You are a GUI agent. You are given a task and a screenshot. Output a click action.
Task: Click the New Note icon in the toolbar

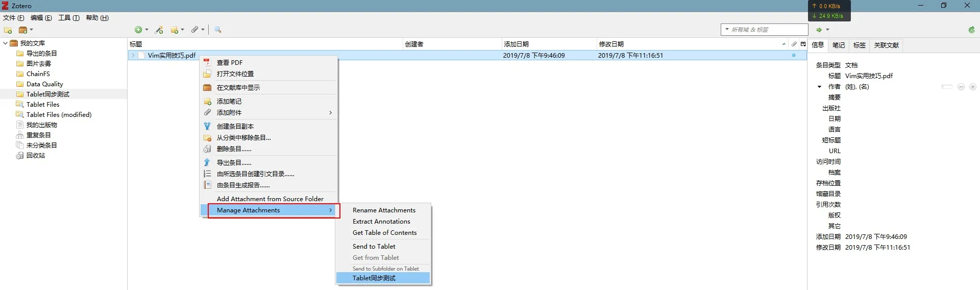click(175, 30)
